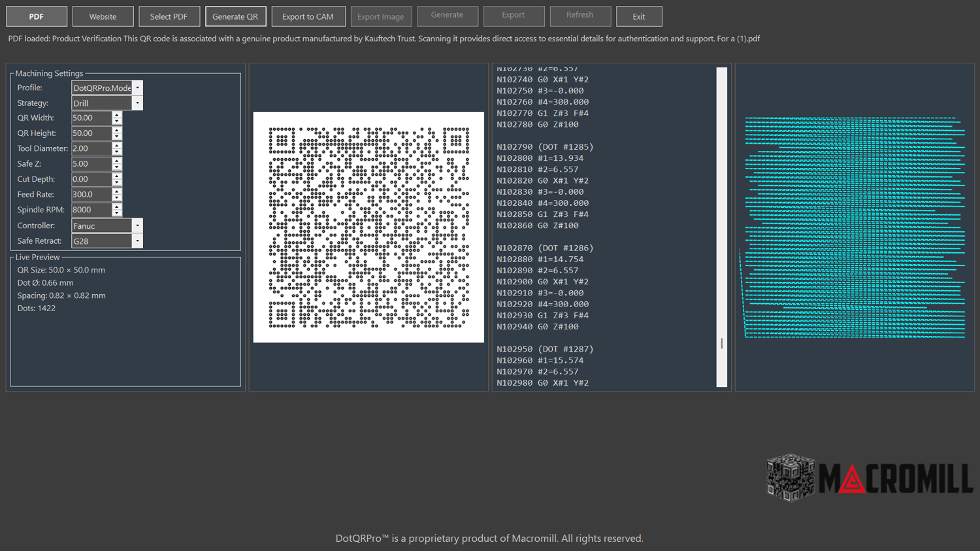The height and width of the screenshot is (551, 980).
Task: Increase Feed Rate with up arrow
Action: [117, 191]
